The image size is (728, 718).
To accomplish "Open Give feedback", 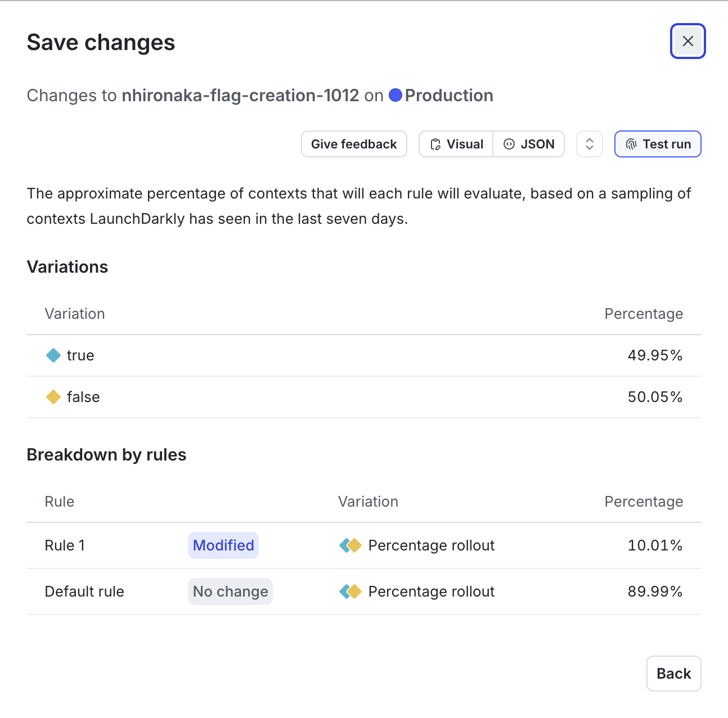I will point(354,144).
